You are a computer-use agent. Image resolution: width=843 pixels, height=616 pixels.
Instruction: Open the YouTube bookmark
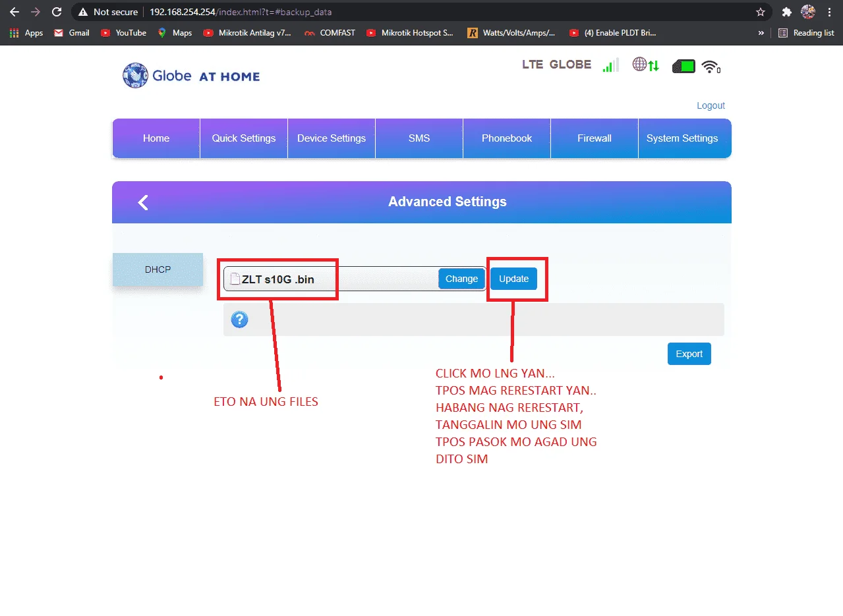click(123, 32)
